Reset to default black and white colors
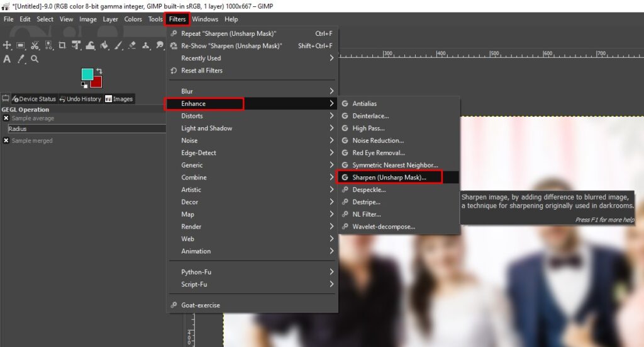 [x=84, y=85]
